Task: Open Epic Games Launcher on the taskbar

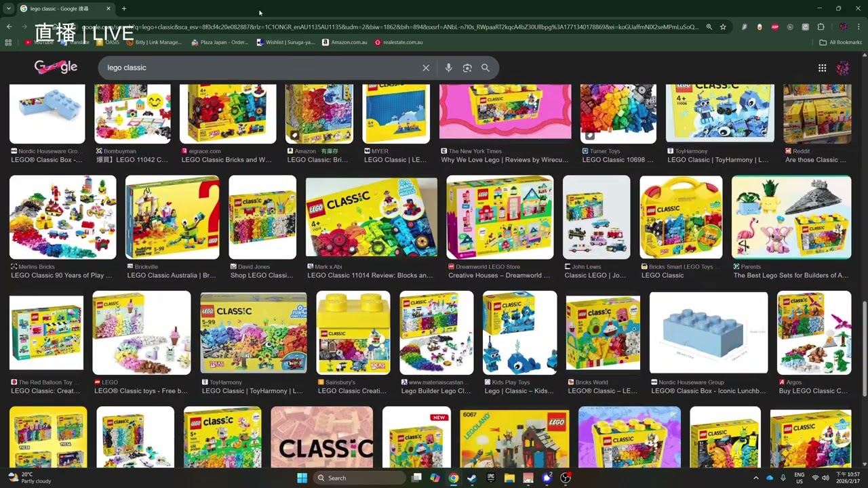Action: (490, 478)
